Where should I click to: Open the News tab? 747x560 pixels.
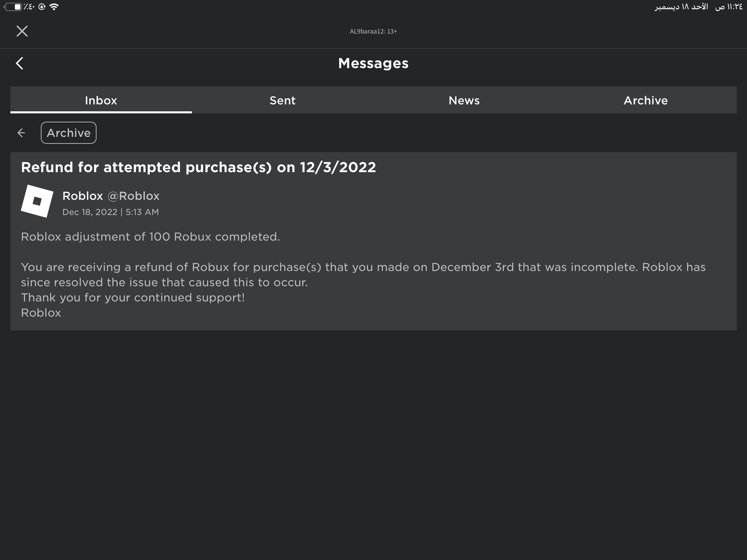coord(464,100)
